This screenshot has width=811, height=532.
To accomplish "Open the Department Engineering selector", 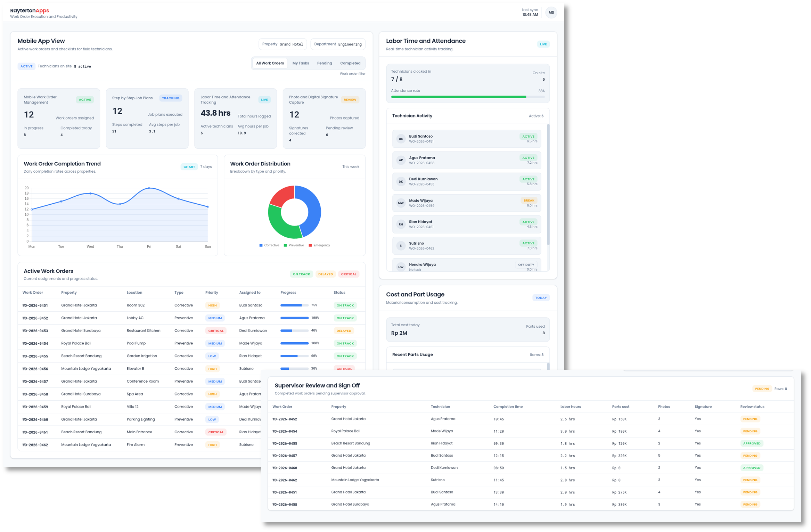I will coord(337,44).
